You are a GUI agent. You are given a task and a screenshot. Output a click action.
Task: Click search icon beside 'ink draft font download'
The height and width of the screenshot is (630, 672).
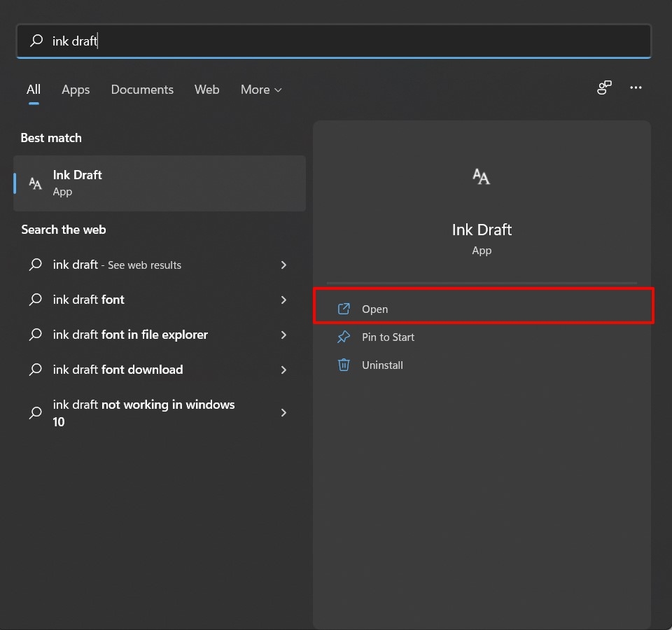pos(36,369)
